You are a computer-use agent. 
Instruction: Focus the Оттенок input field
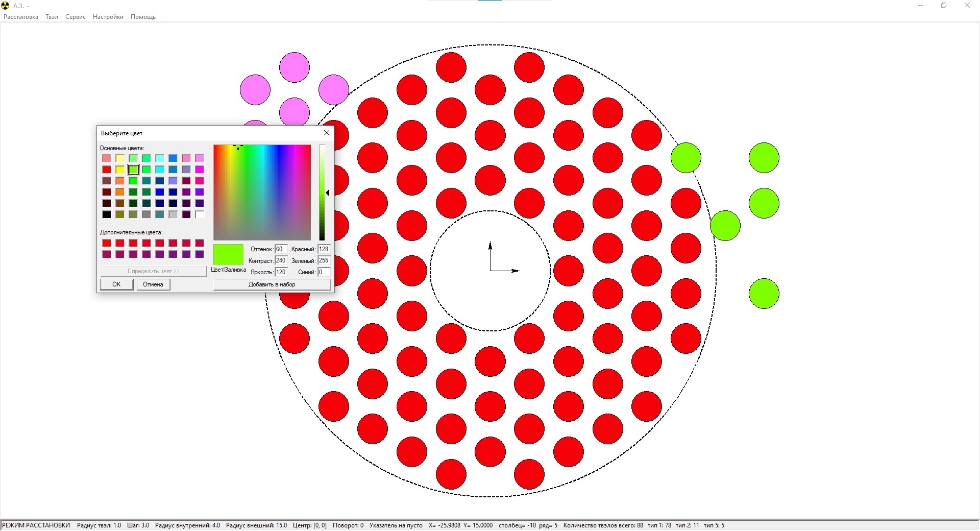point(281,249)
